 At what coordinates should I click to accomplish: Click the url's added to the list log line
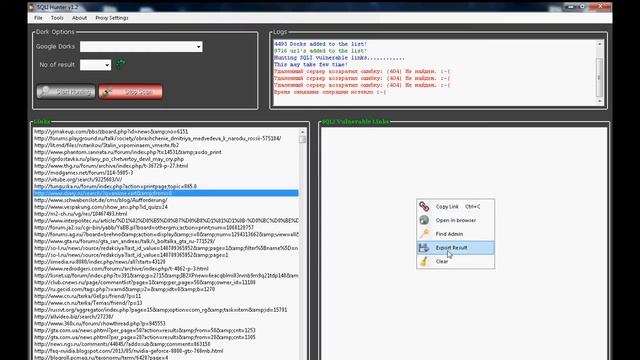pyautogui.click(x=320, y=51)
